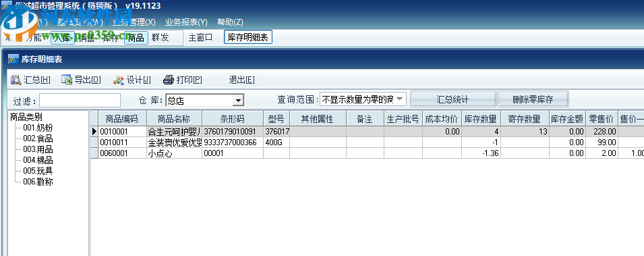644x256 pixels.
Task: Select the 商品类别 root tree node
Action: (26, 118)
